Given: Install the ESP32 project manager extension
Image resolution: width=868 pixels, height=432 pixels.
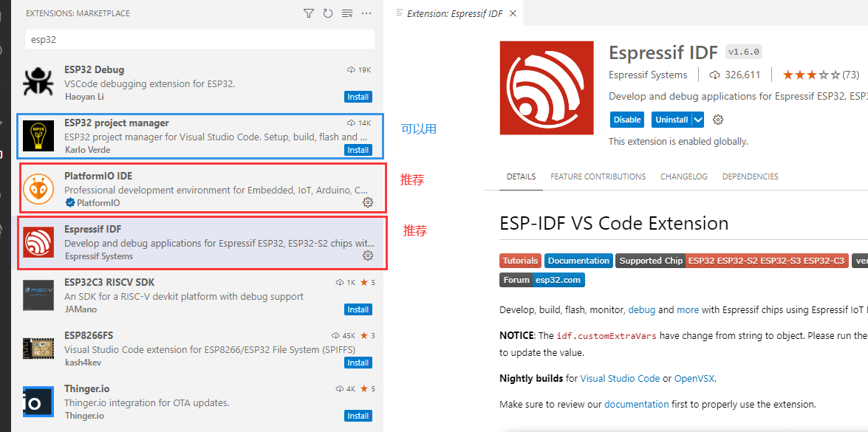Looking at the screenshot, I should pyautogui.click(x=358, y=150).
